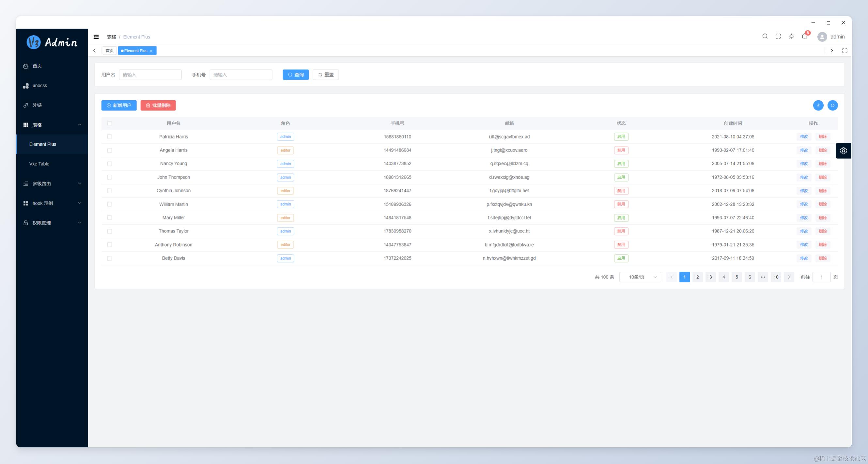Click the theme switch sparkle icon
This screenshot has height=464, width=868.
pyautogui.click(x=791, y=37)
